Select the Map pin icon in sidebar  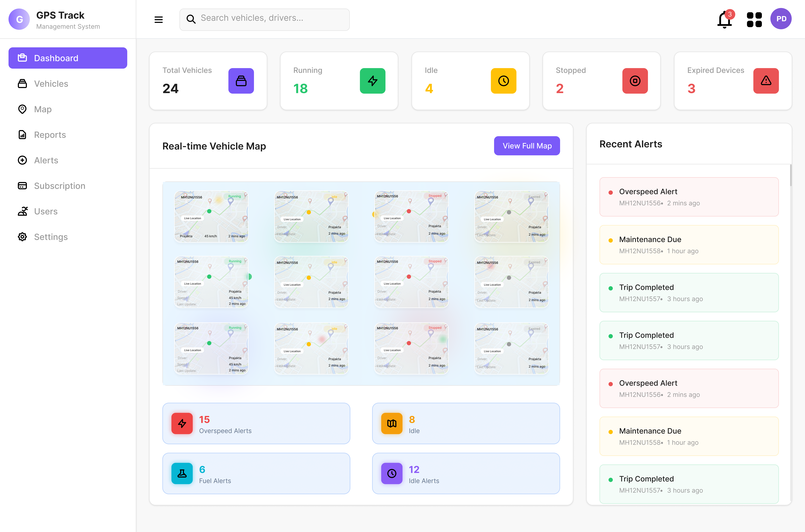pyautogui.click(x=22, y=109)
